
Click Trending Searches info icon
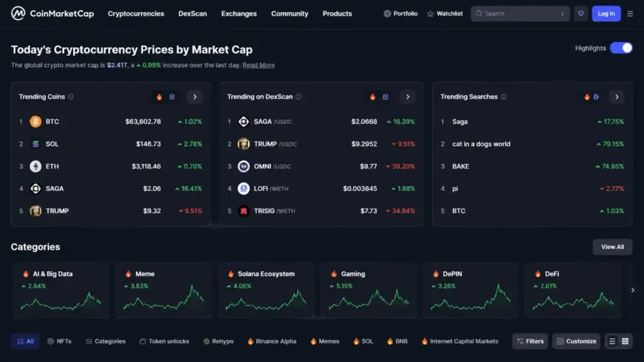tap(504, 97)
